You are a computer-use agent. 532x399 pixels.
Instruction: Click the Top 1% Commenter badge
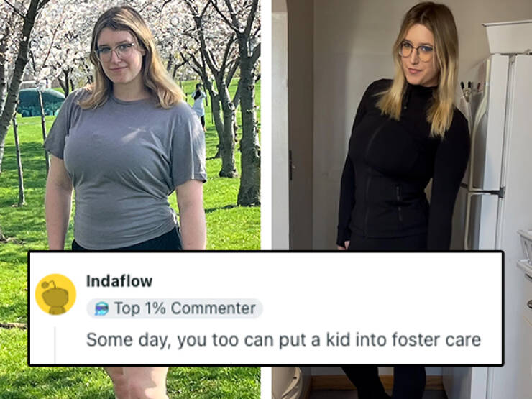pos(175,308)
